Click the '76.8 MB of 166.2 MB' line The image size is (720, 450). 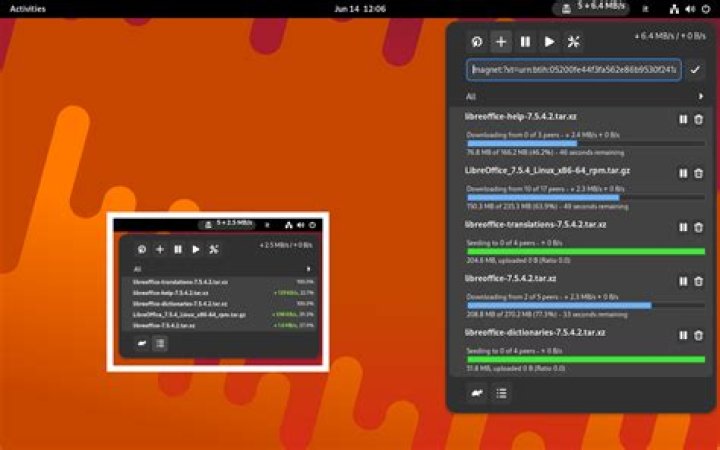(545, 152)
